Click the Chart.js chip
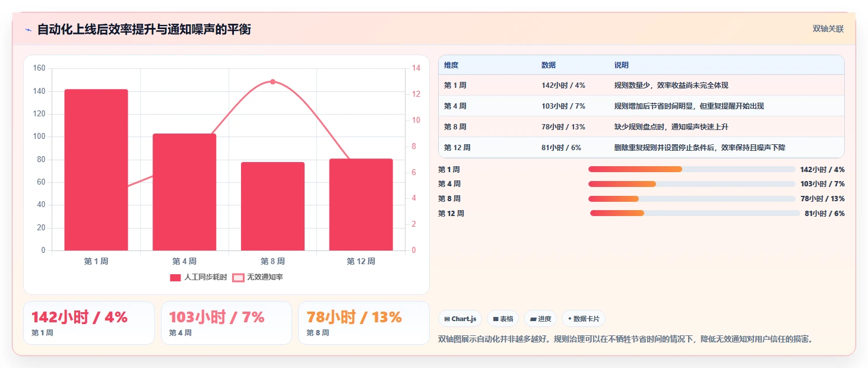Screen dimensions: 868x368 (460, 319)
